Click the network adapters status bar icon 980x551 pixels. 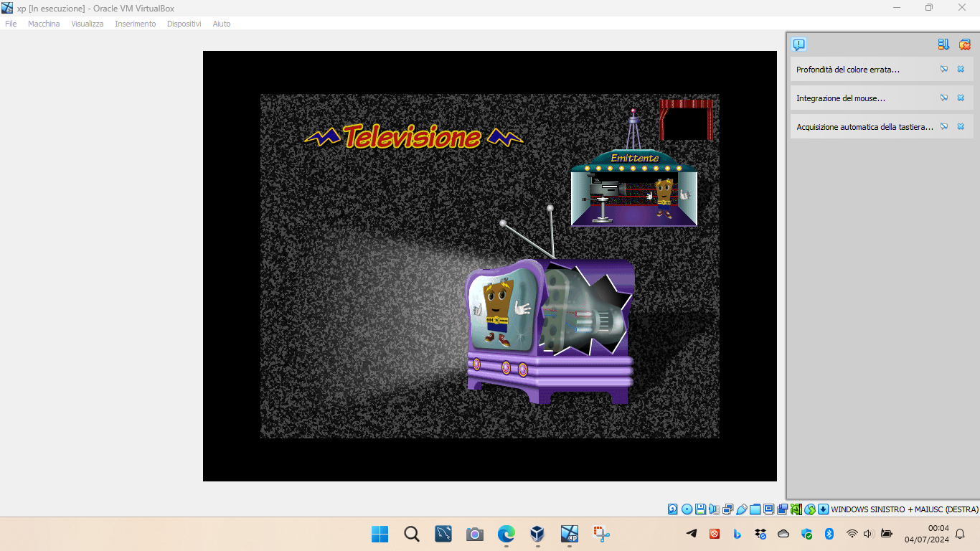click(x=727, y=509)
